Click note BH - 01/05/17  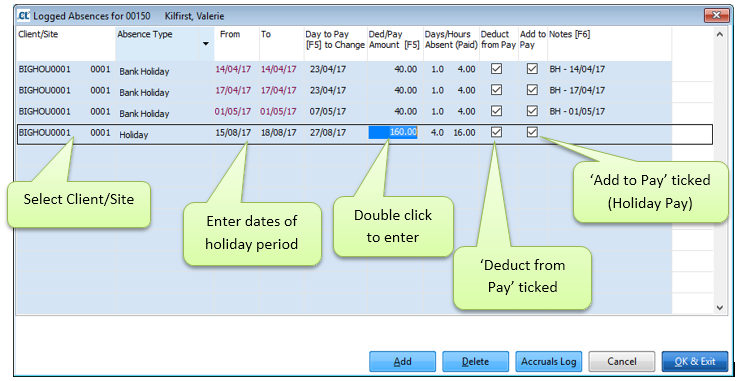tap(577, 111)
